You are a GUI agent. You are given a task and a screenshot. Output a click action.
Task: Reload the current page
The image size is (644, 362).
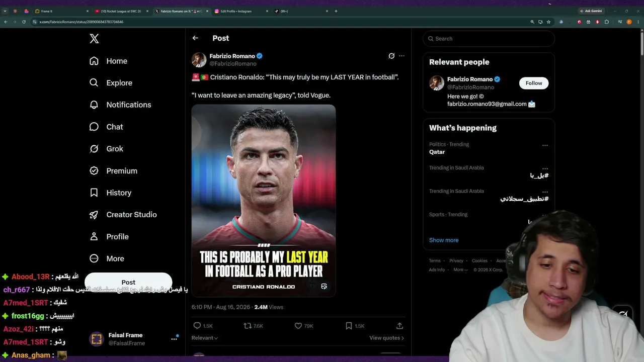coord(24,22)
